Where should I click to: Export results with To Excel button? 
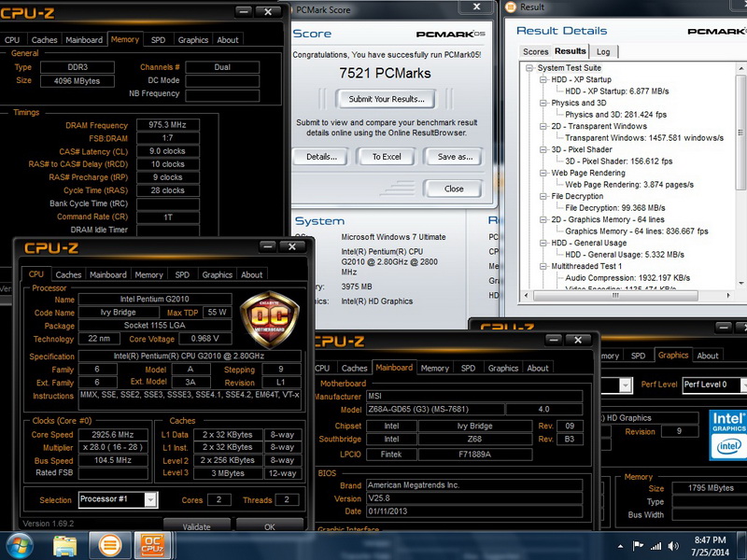coord(387,157)
